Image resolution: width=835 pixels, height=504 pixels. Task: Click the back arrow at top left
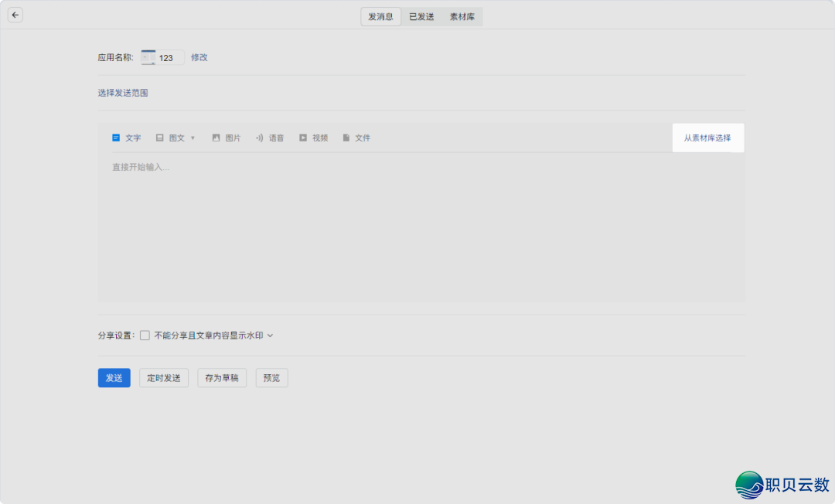coord(15,14)
